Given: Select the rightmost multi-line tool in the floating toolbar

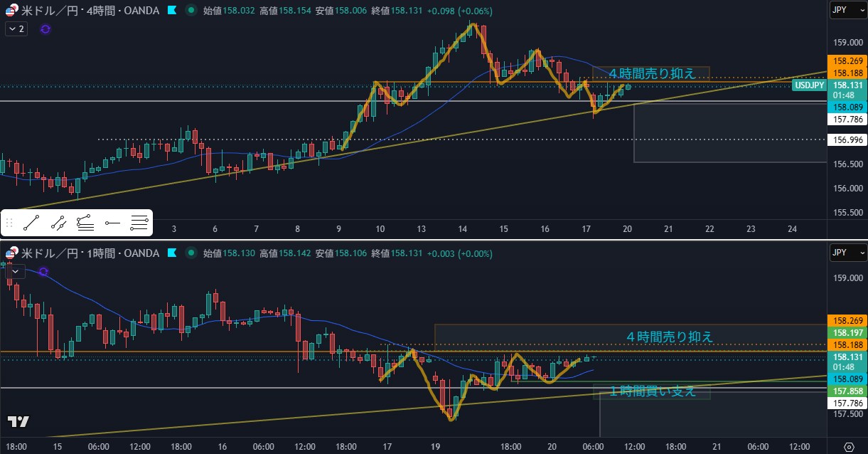Looking at the screenshot, I should (139, 223).
